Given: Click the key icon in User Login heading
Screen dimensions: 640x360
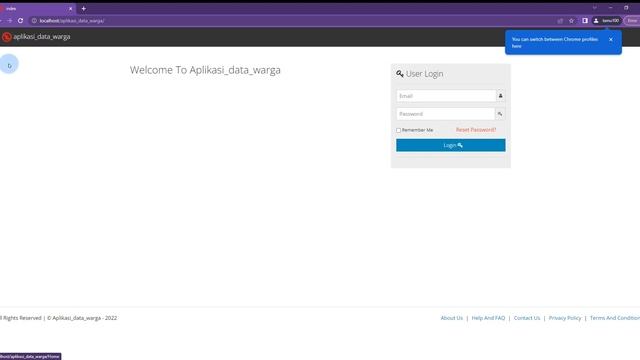Looking at the screenshot, I should [x=400, y=74].
